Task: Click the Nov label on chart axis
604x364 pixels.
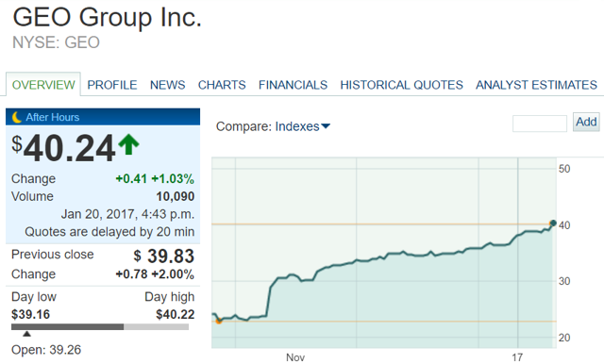Action: click(x=295, y=357)
